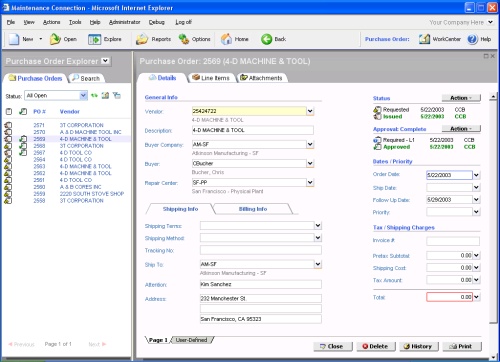Click the Open toolbar icon

click(x=55, y=39)
